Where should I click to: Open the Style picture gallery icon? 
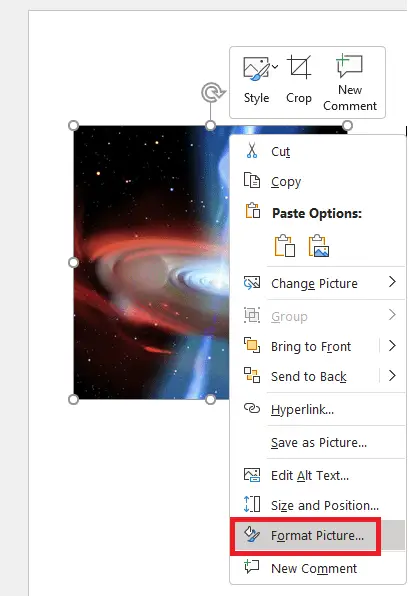click(256, 68)
